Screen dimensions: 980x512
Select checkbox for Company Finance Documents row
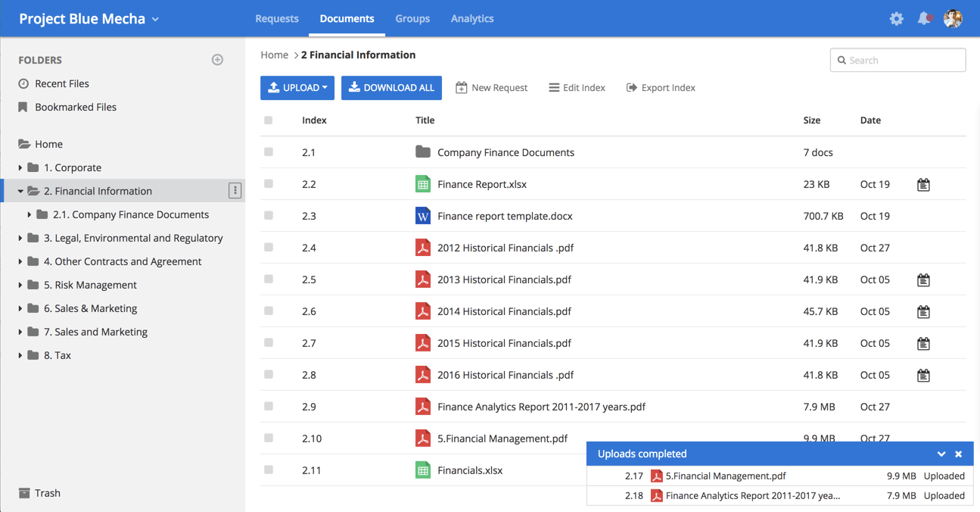(269, 152)
